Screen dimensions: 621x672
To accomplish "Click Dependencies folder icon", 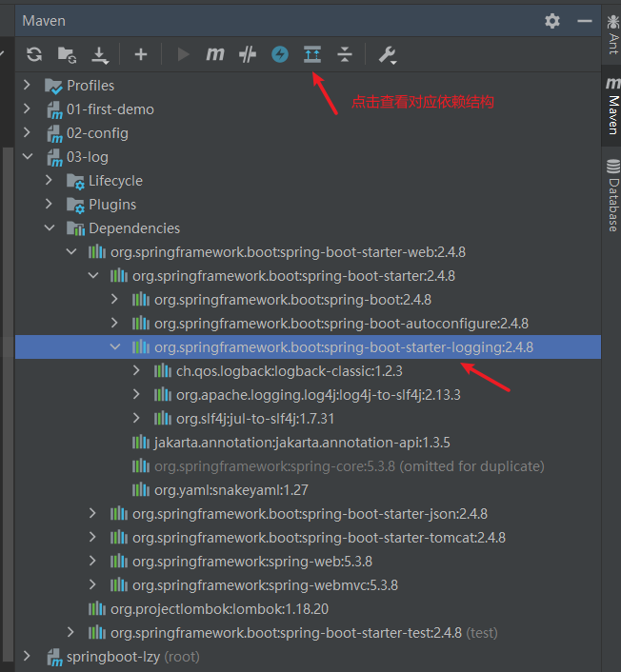I will coord(75,228).
